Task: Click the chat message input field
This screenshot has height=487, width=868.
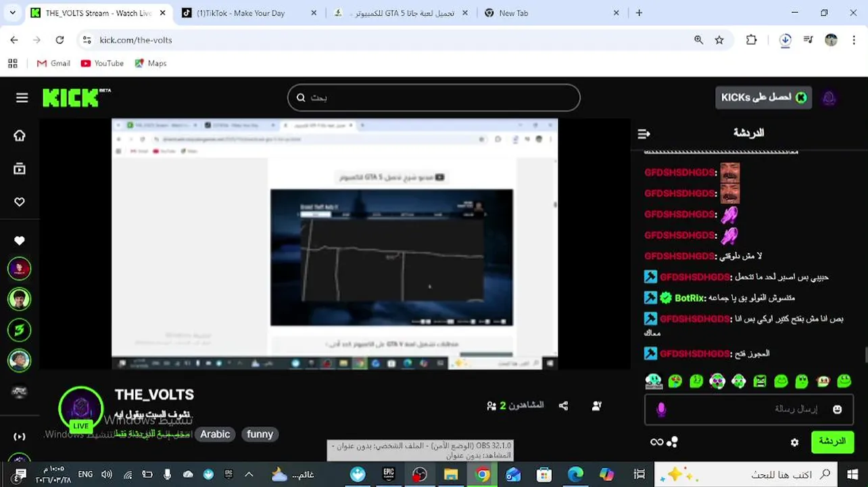Action: pos(749,409)
